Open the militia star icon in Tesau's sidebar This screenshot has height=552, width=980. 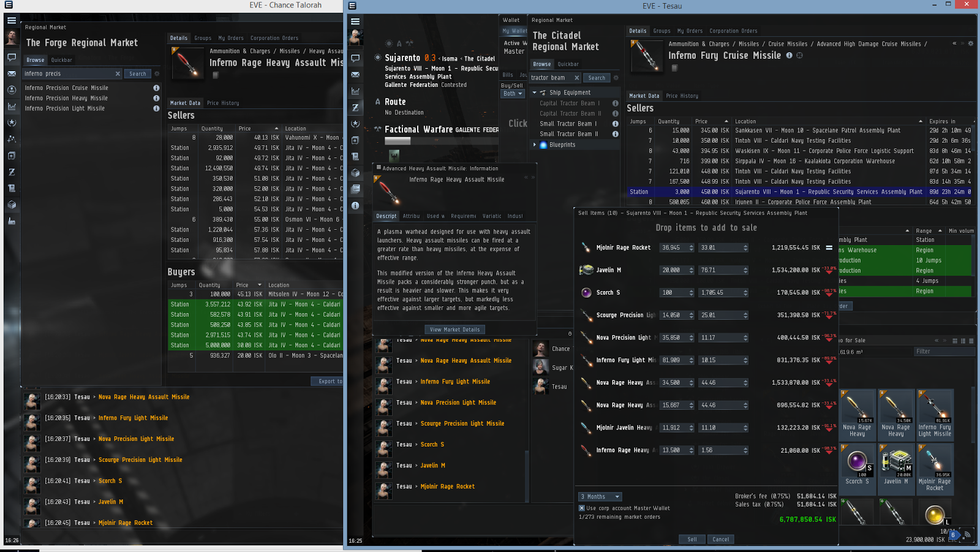(x=355, y=124)
